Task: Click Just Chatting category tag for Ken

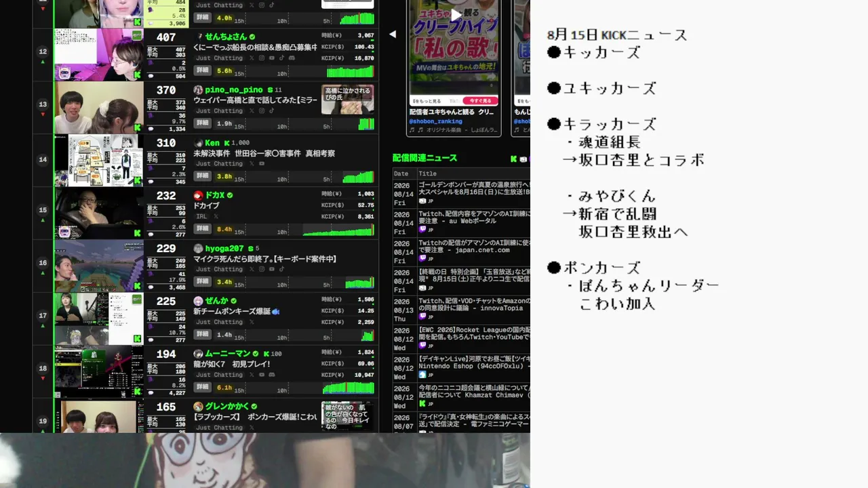Action: (220, 164)
